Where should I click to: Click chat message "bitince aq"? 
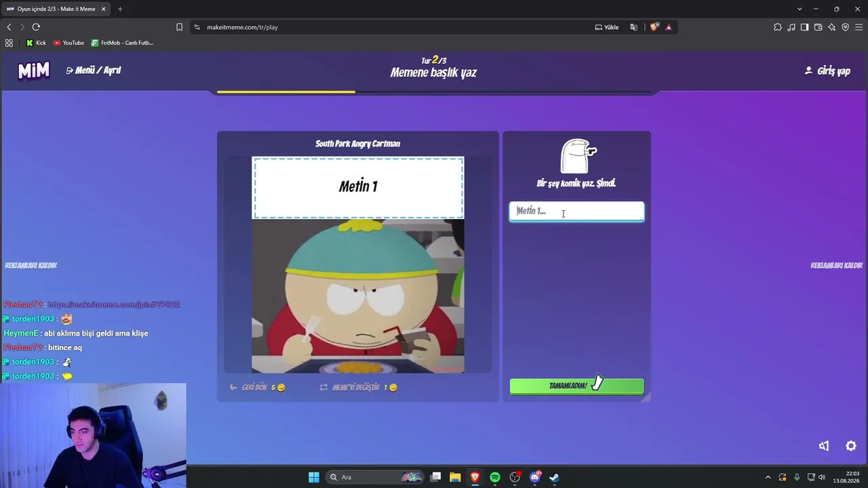tap(65, 348)
